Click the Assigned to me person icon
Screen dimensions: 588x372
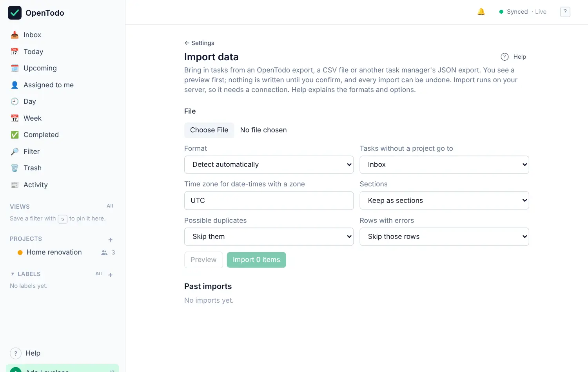(x=15, y=85)
